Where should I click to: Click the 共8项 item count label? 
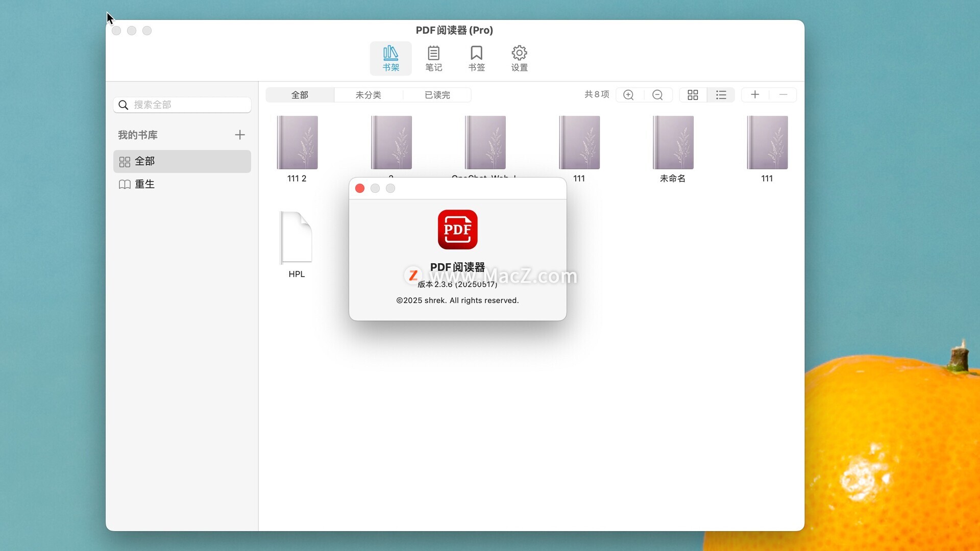[x=597, y=94]
